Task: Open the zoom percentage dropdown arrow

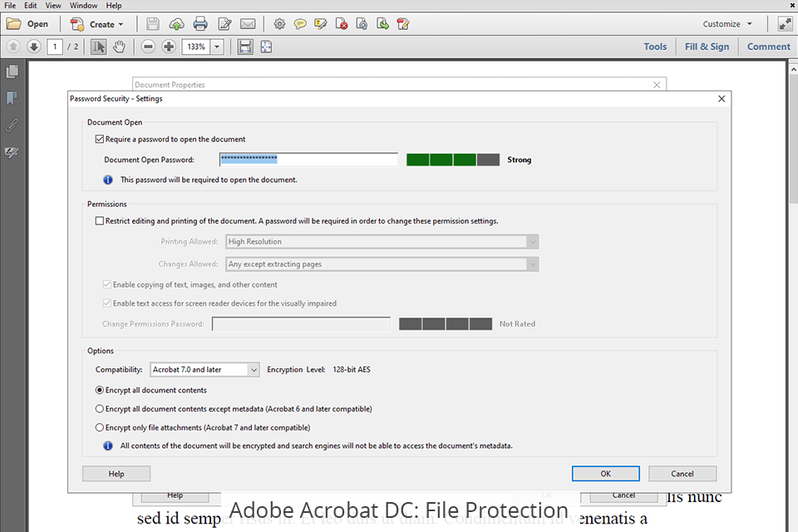Action: point(217,47)
